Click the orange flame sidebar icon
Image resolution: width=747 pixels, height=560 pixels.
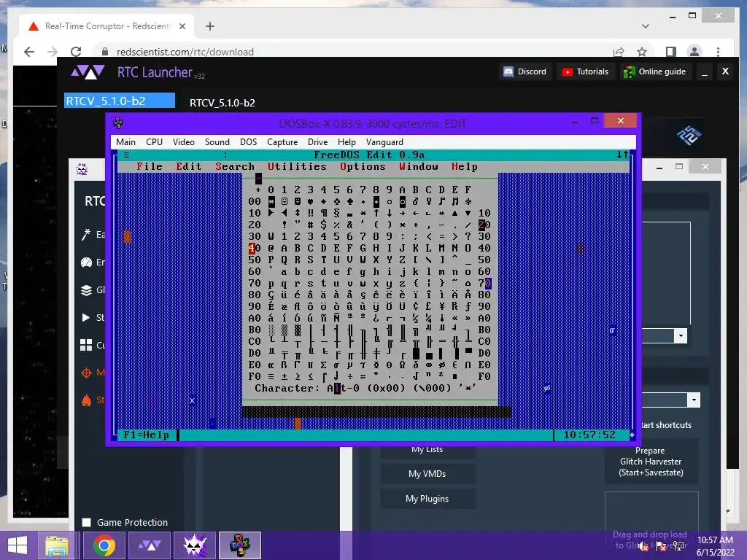click(x=86, y=400)
